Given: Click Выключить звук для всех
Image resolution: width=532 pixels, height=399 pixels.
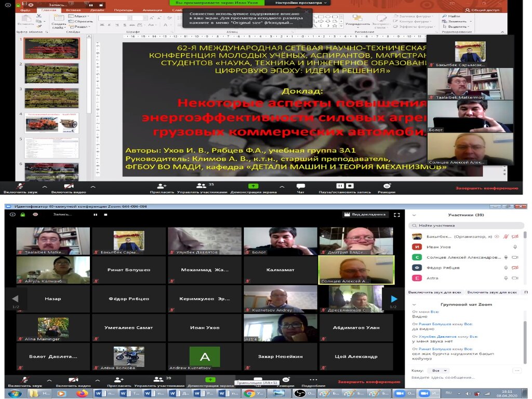Looking at the screenshot, I should pyautogui.click(x=435, y=292).
